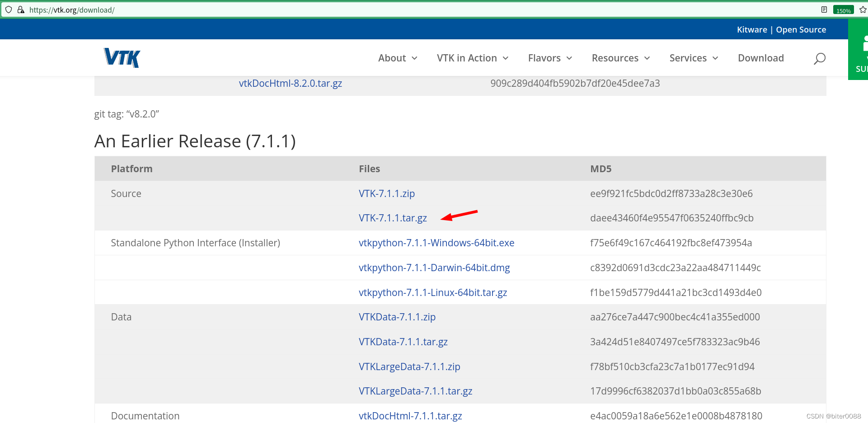The height and width of the screenshot is (423, 868).
Task: Click the padlock site info icon
Action: (x=21, y=9)
